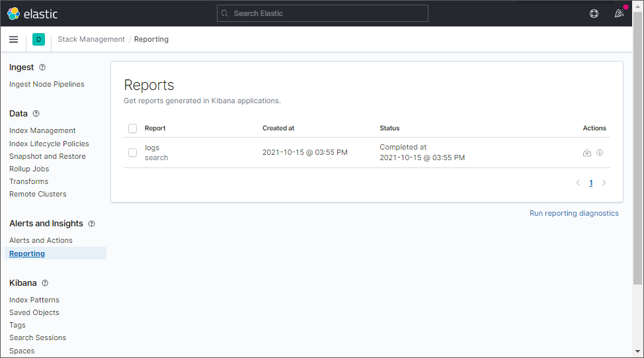Click the Elastic logo

32,13
